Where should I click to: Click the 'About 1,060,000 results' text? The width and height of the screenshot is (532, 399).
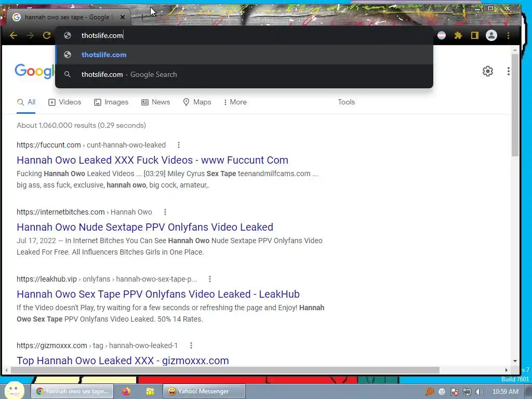[81, 126]
